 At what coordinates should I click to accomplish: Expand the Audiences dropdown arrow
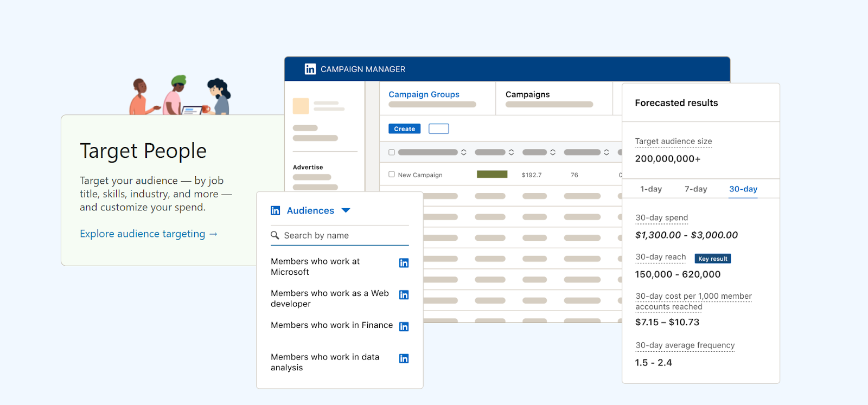tap(346, 210)
